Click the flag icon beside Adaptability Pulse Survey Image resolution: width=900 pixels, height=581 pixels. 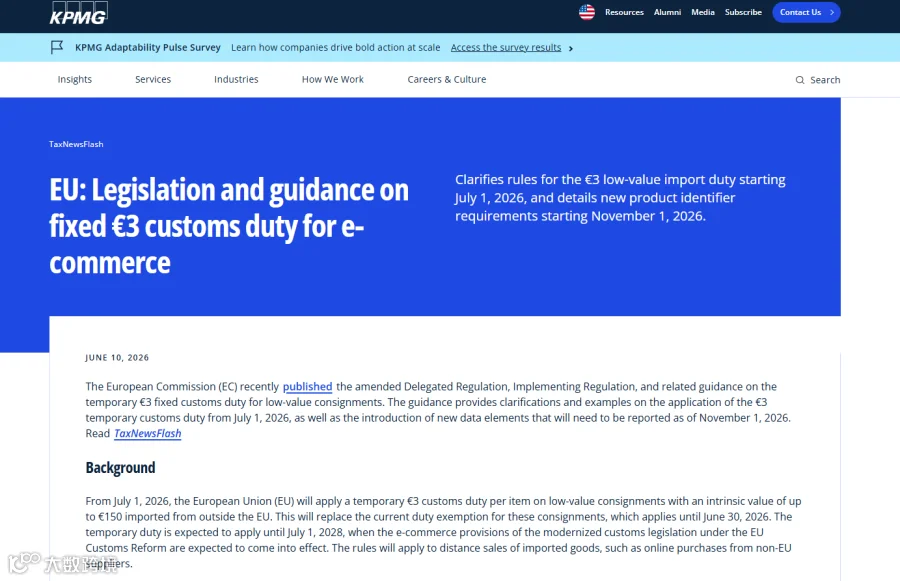pos(57,47)
